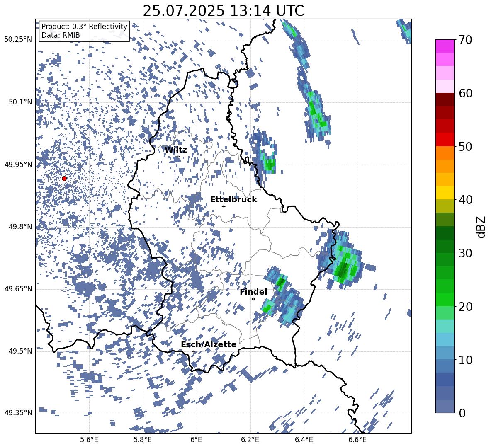Click the colorbar 10 tick label

(x=465, y=360)
